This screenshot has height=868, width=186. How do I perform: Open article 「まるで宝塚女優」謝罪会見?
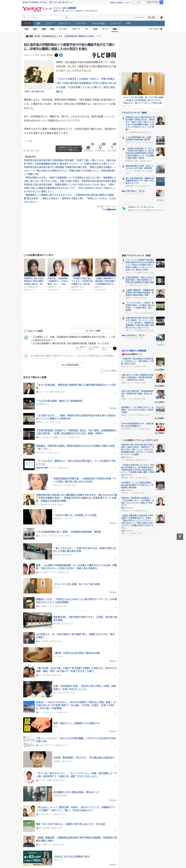pyautogui.click(x=76, y=386)
